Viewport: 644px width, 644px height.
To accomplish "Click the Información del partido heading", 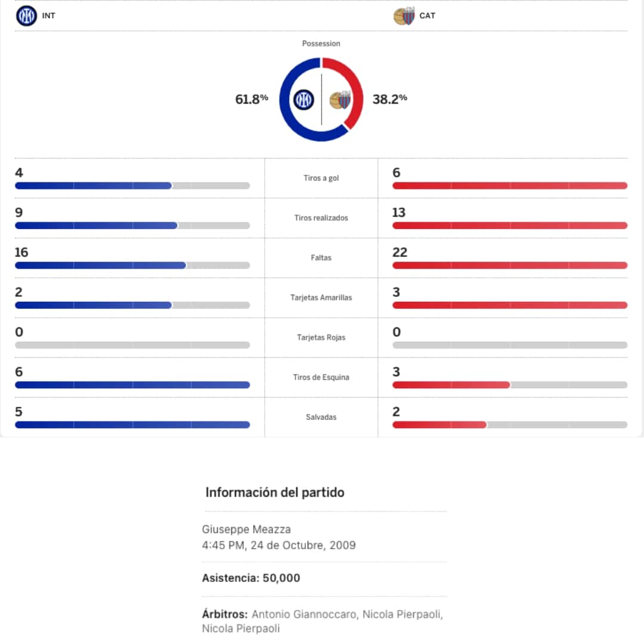I will click(x=275, y=493).
